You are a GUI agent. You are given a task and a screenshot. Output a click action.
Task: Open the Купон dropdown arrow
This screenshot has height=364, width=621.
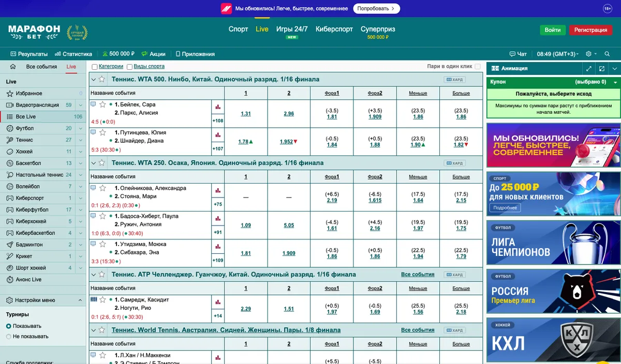[615, 82]
